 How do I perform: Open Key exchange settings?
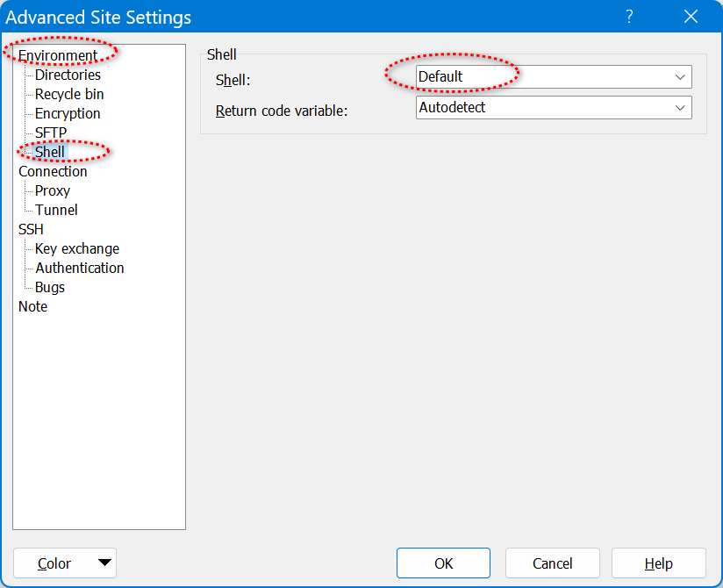click(x=77, y=248)
